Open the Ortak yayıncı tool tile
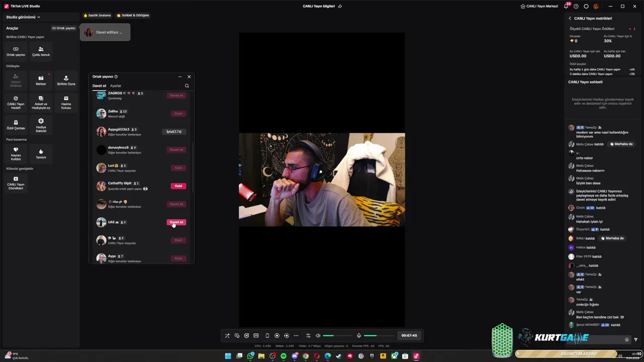The image size is (644, 362). point(16,51)
